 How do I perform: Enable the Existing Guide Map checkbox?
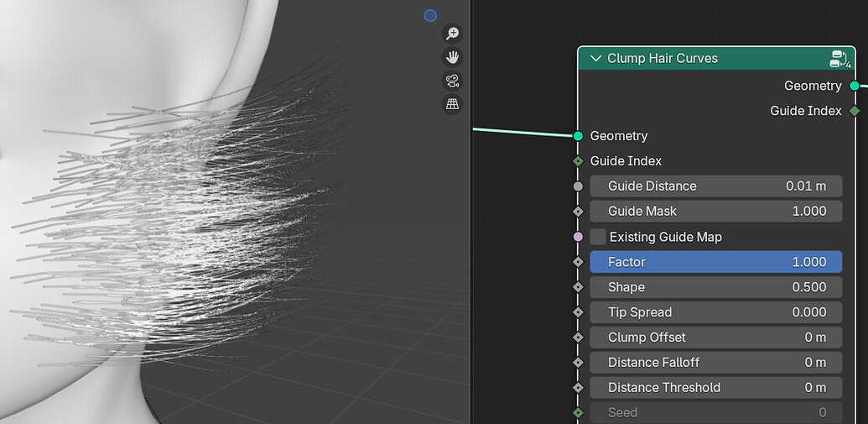point(598,238)
